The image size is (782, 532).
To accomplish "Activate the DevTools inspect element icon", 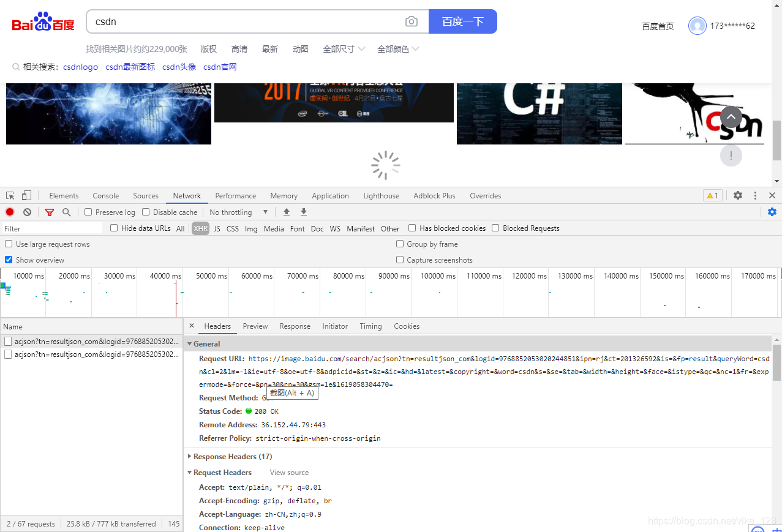I will click(10, 196).
